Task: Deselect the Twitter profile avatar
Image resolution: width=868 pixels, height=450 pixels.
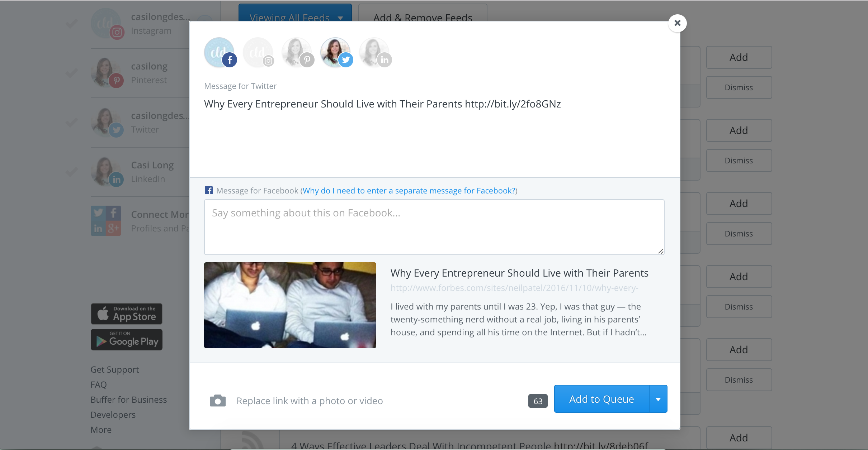Action: [x=336, y=52]
